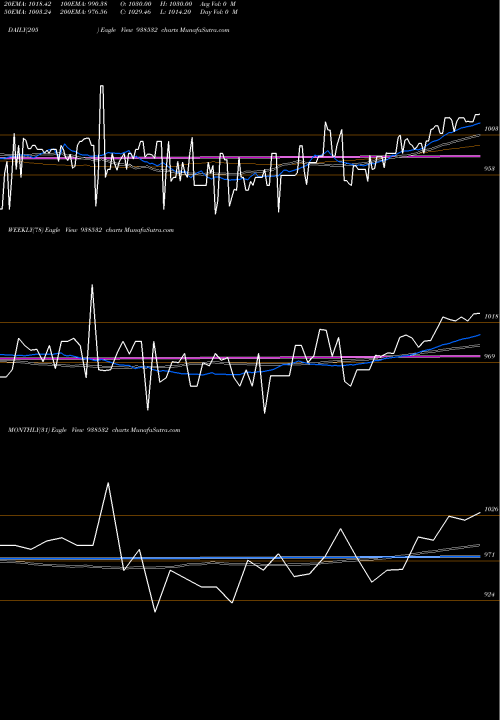The image size is (500, 720).
Task: Click the Day Vol reading
Action: point(219,12)
